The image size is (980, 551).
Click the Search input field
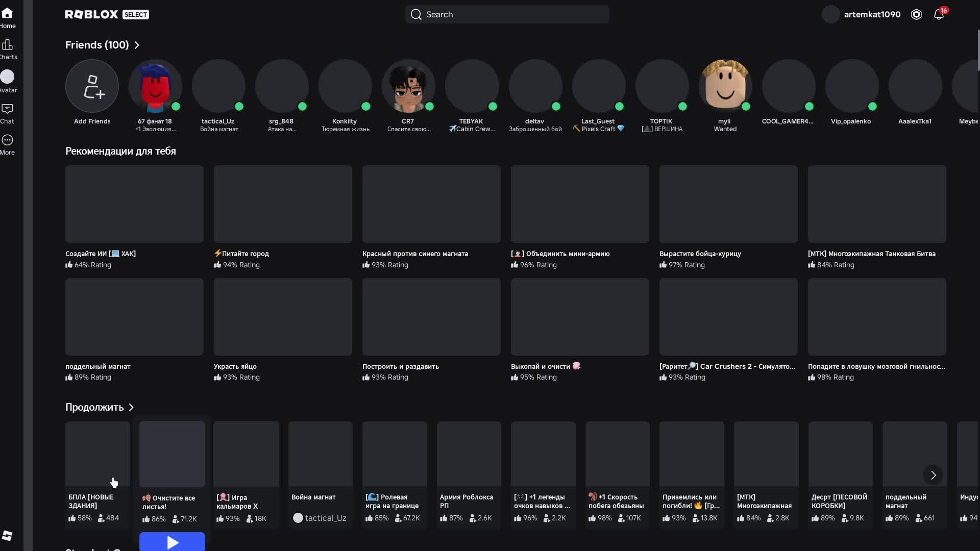click(x=507, y=14)
